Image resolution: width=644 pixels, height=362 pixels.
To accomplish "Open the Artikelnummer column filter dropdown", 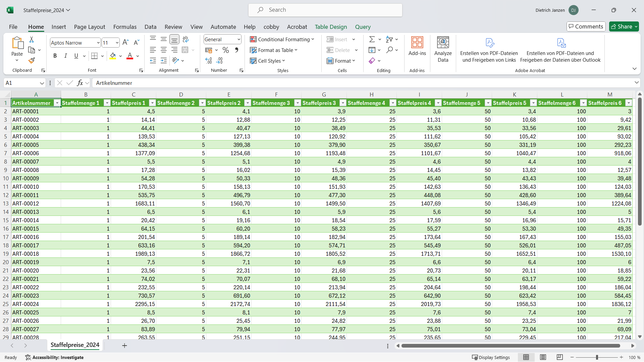I will tap(57, 103).
